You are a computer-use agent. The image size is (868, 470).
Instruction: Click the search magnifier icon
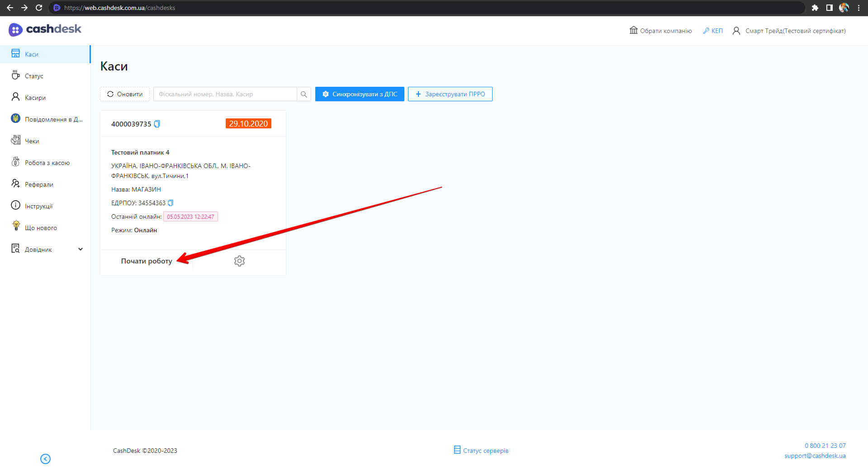pyautogui.click(x=304, y=94)
